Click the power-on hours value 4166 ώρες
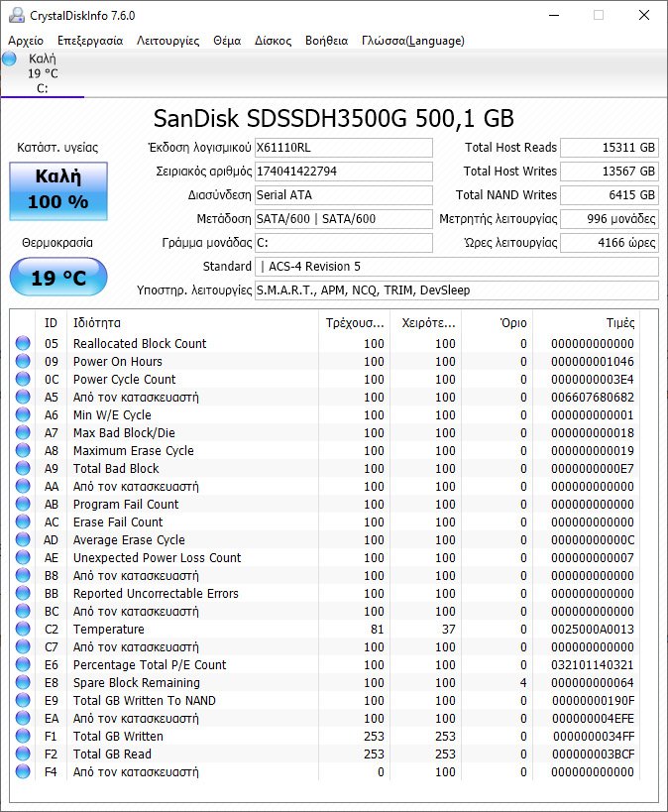The image size is (668, 812). (x=610, y=243)
